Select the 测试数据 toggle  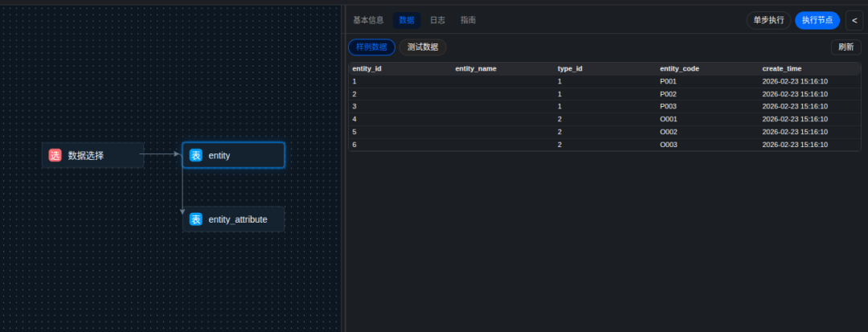coord(423,47)
